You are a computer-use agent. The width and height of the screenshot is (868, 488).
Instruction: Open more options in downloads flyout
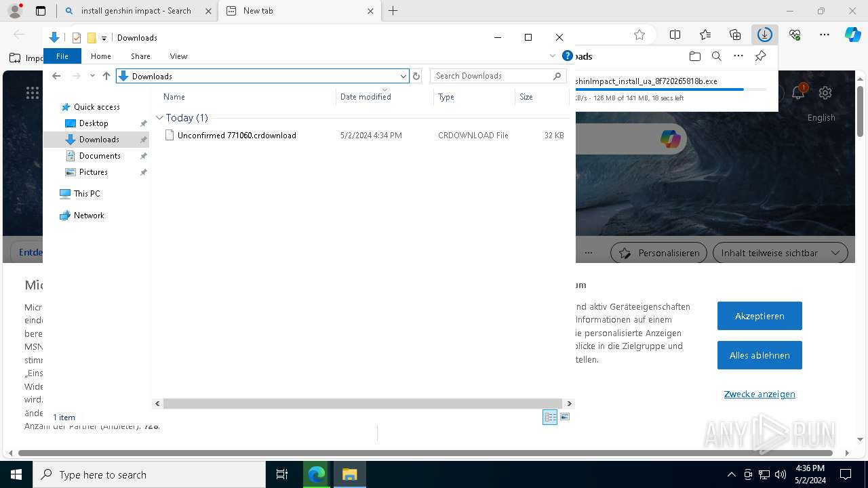[x=738, y=56]
